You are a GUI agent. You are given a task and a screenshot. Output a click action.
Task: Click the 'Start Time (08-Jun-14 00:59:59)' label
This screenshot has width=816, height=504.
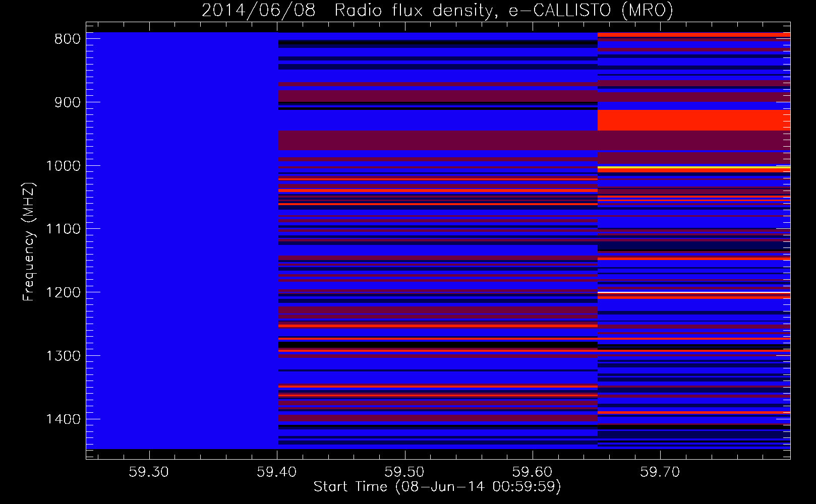tap(437, 486)
